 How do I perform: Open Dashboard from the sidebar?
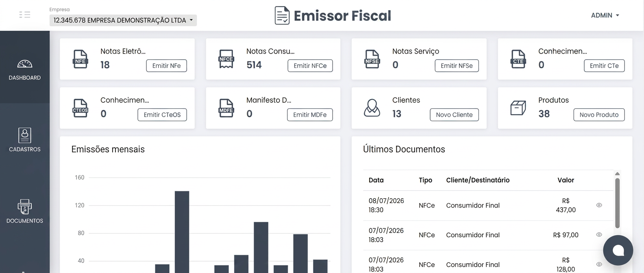[x=25, y=69]
